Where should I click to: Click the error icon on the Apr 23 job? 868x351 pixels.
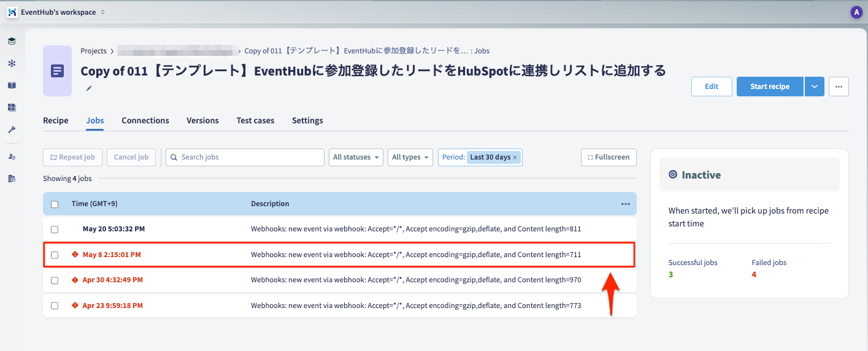pos(75,305)
